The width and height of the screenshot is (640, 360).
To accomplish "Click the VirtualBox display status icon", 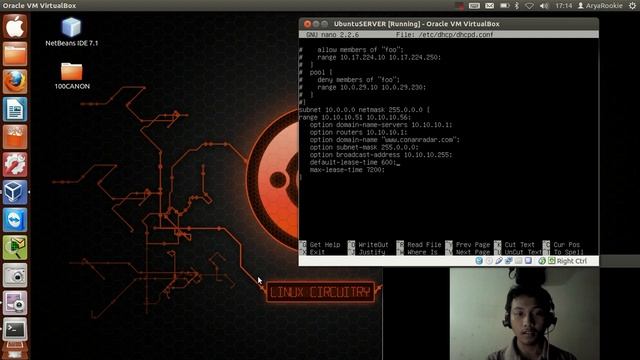I will click(528, 261).
